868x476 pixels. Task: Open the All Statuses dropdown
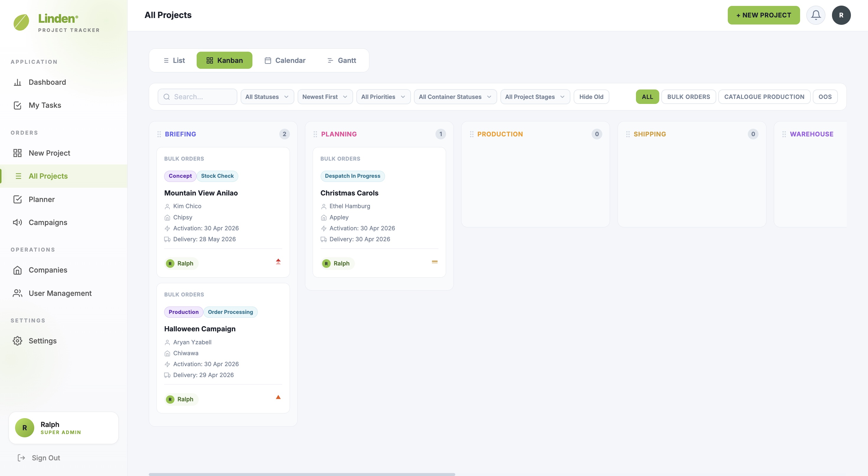coord(267,97)
